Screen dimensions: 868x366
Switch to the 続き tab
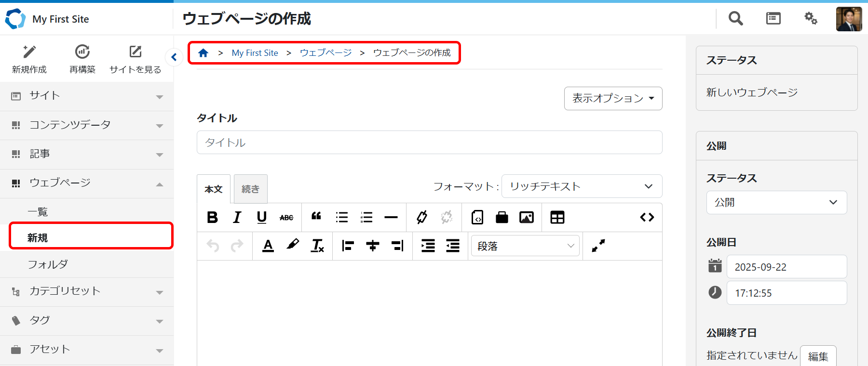(x=250, y=189)
